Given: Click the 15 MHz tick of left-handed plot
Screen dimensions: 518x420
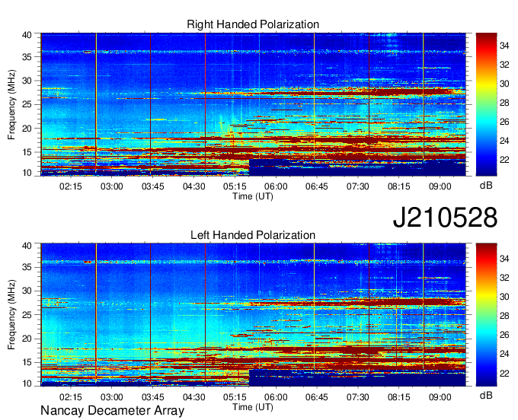Looking at the screenshot, I should [27, 362].
